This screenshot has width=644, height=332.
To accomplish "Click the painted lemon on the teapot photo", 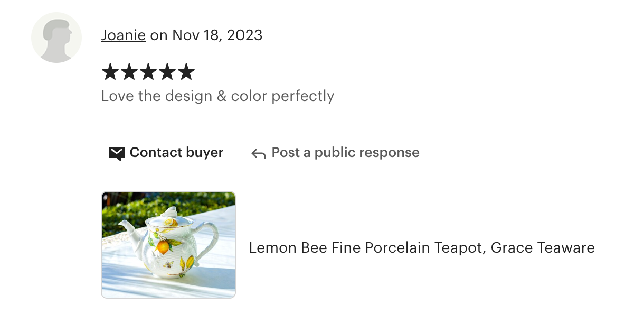I will pyautogui.click(x=163, y=246).
